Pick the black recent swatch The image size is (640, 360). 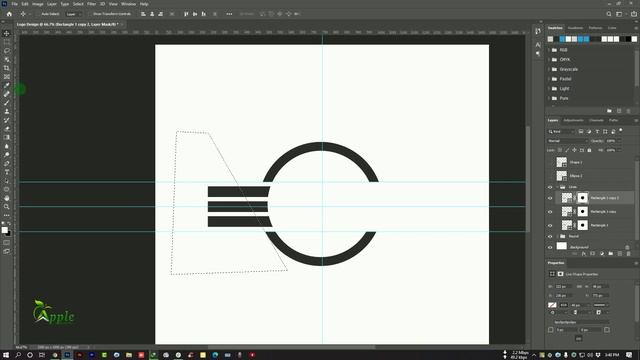pos(628,39)
